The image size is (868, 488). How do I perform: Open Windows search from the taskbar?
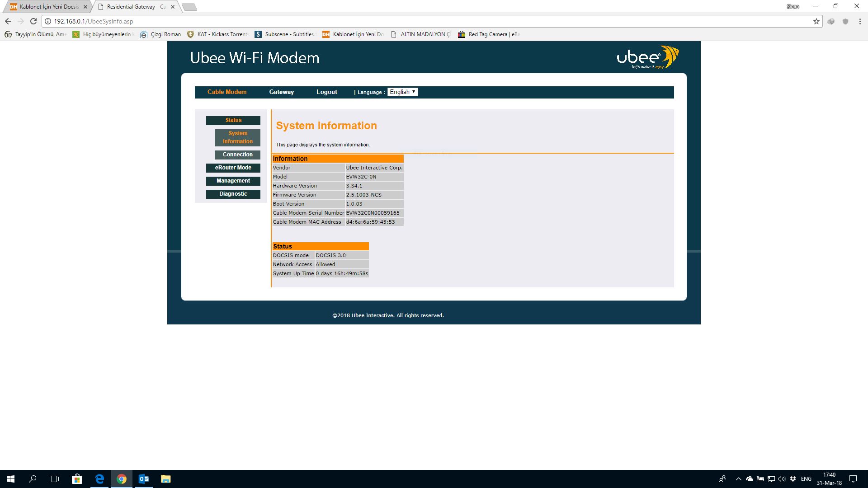point(33,479)
